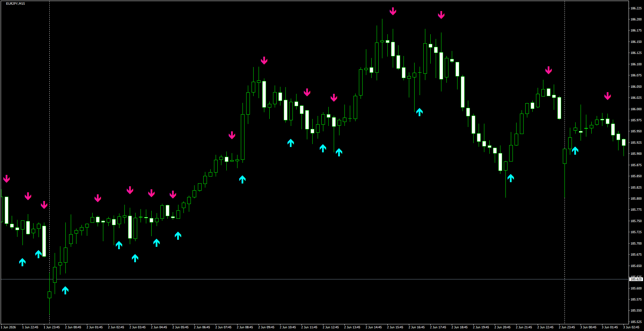Click the 2 Jun 10:45 time label
Image resolution: width=644 pixels, height=331 pixels.
[288, 327]
